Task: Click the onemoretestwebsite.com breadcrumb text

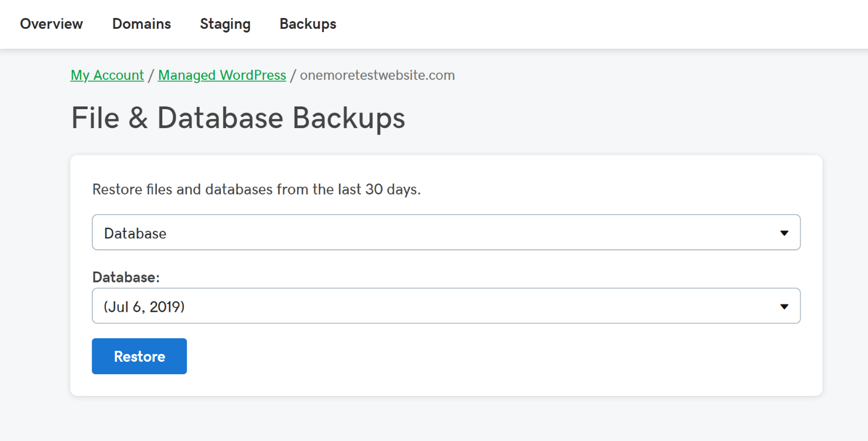Action: (378, 75)
